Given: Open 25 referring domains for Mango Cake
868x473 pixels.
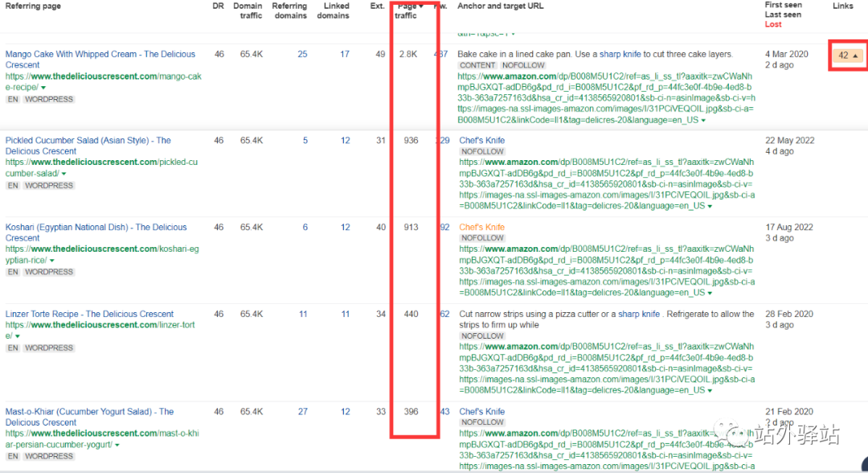Looking at the screenshot, I should (302, 55).
